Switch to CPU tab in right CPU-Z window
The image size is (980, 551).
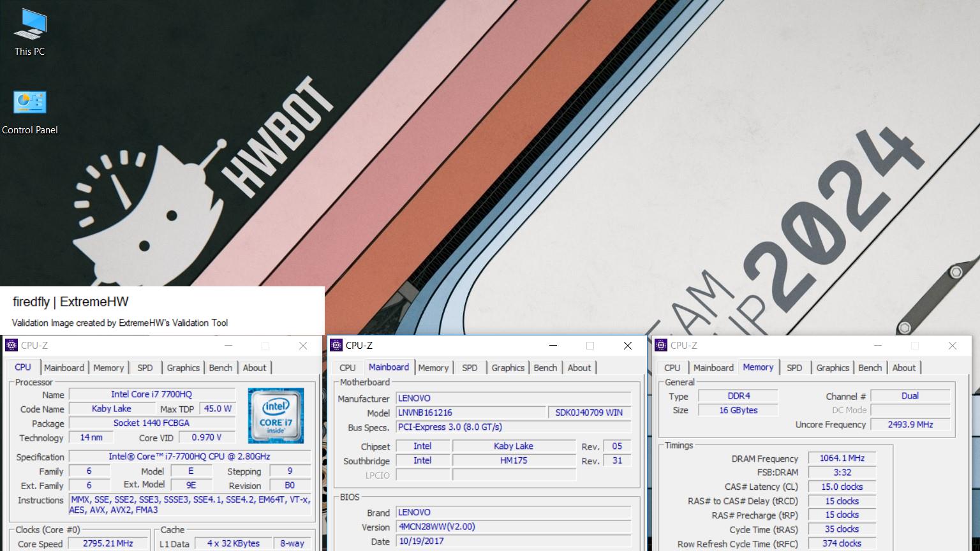tap(672, 368)
